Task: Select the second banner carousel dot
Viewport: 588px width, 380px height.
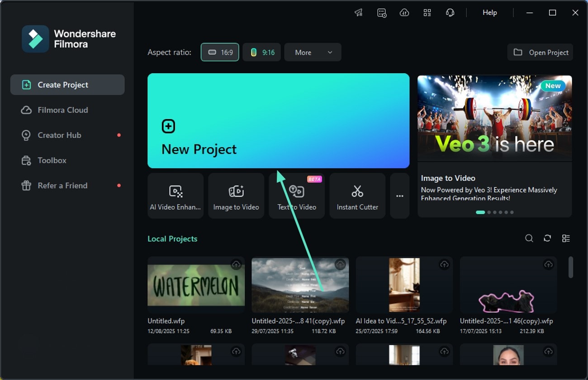Action: point(489,212)
